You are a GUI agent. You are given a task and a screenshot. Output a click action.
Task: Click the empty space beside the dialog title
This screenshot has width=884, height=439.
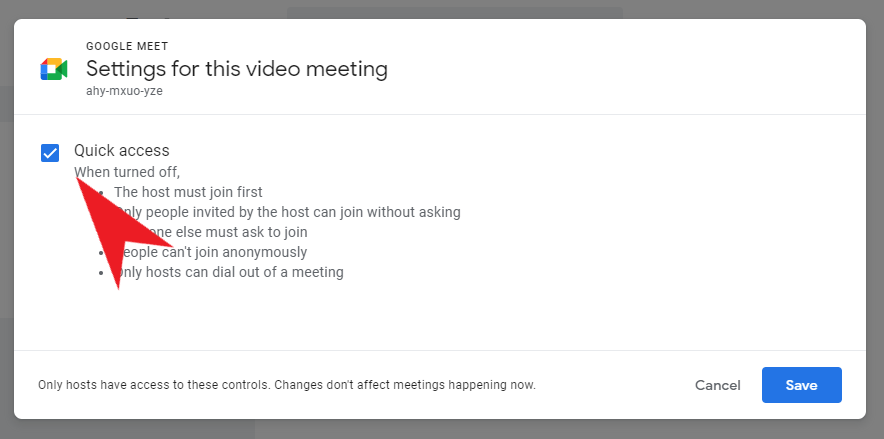[x=620, y=69]
